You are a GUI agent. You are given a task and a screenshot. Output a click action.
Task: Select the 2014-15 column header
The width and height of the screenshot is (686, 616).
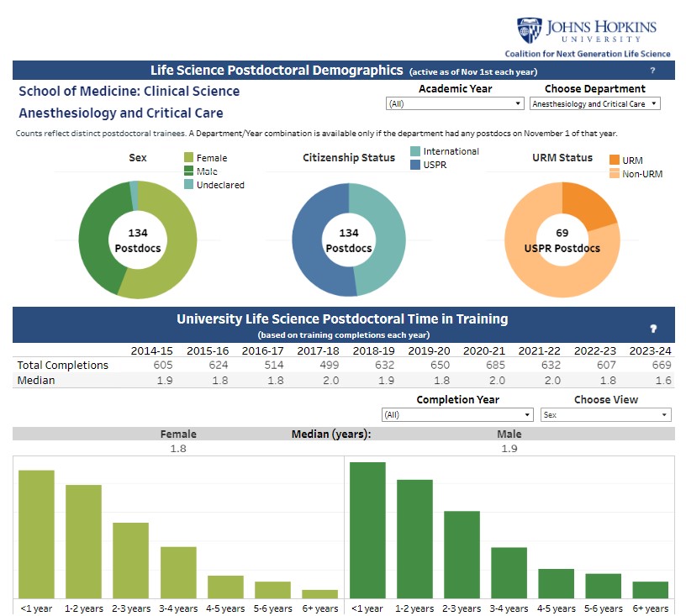(153, 350)
